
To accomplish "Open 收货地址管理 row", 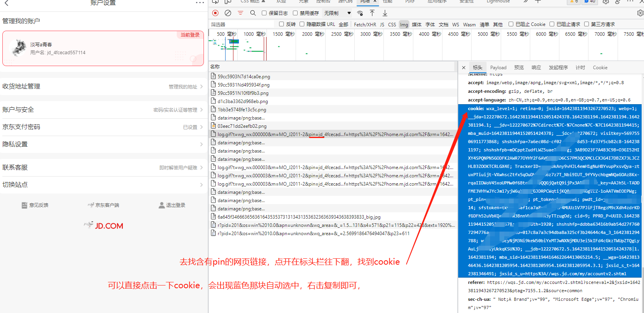I will (x=103, y=87).
